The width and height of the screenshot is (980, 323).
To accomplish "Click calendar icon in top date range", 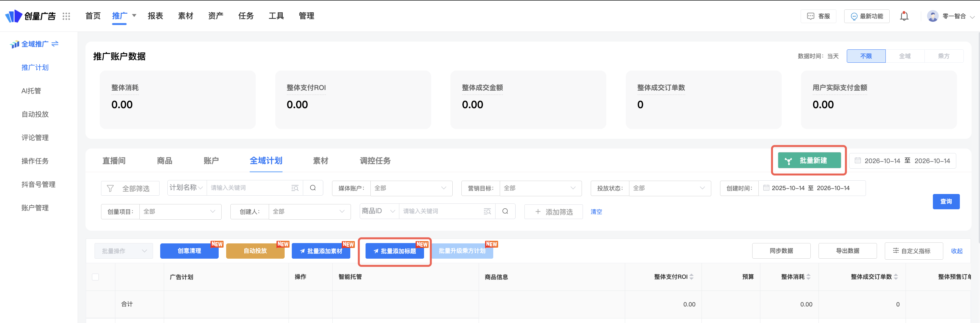I will 857,161.
